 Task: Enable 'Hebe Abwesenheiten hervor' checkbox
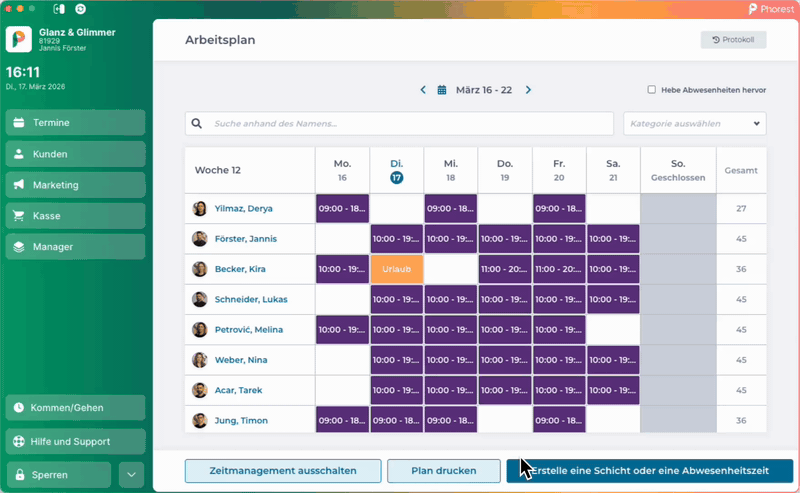coord(652,90)
